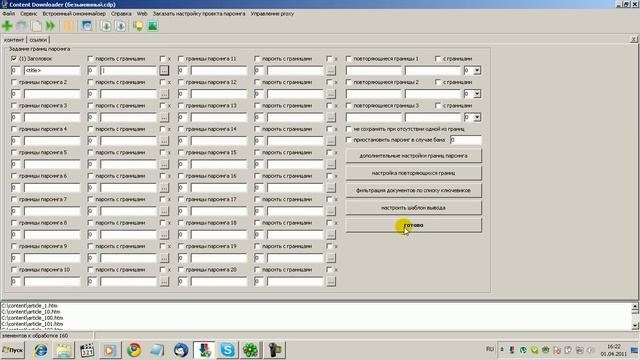Open the camera recorder taskbar icon

[275, 350]
